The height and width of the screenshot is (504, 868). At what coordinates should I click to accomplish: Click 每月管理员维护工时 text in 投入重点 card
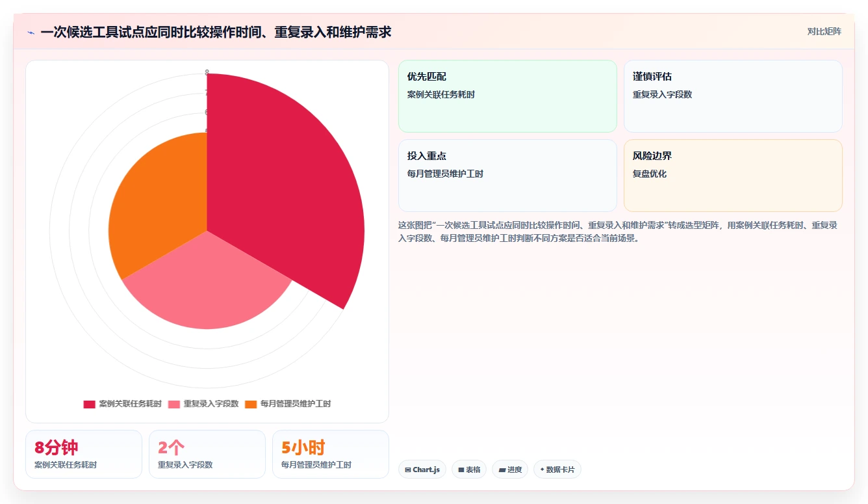(445, 174)
